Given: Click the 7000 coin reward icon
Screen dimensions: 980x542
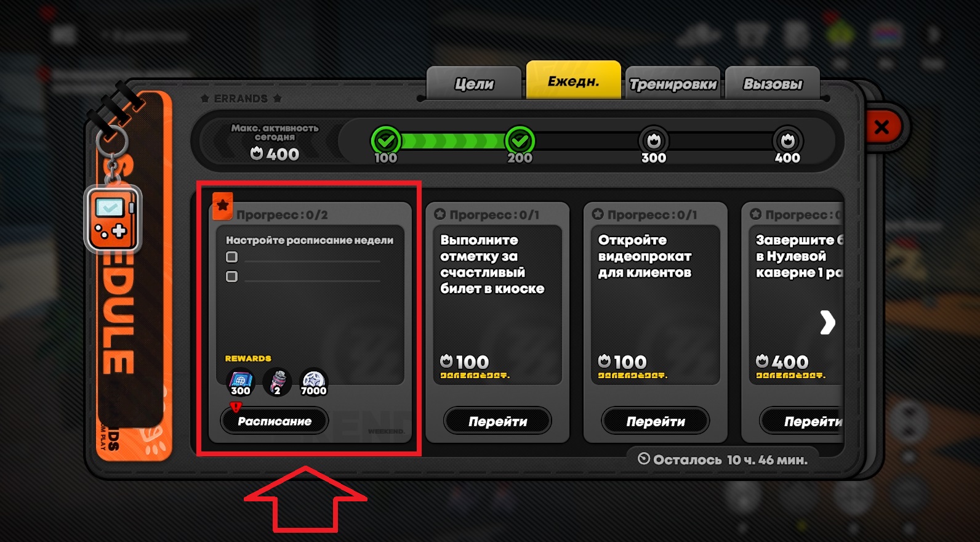Looking at the screenshot, I should pyautogui.click(x=314, y=382).
